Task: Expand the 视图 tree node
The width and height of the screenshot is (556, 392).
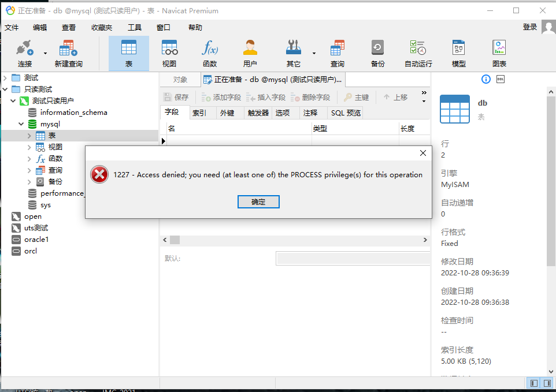Action: tap(29, 147)
